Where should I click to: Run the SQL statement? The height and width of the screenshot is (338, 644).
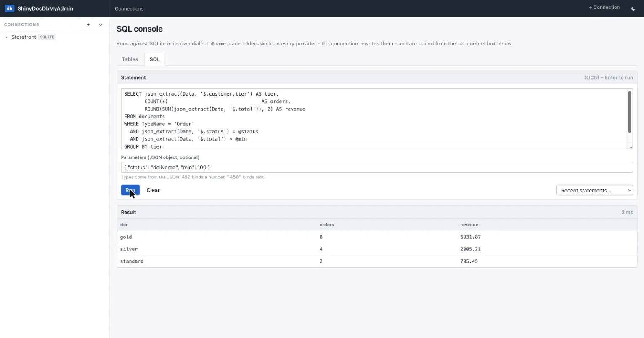[x=130, y=190]
